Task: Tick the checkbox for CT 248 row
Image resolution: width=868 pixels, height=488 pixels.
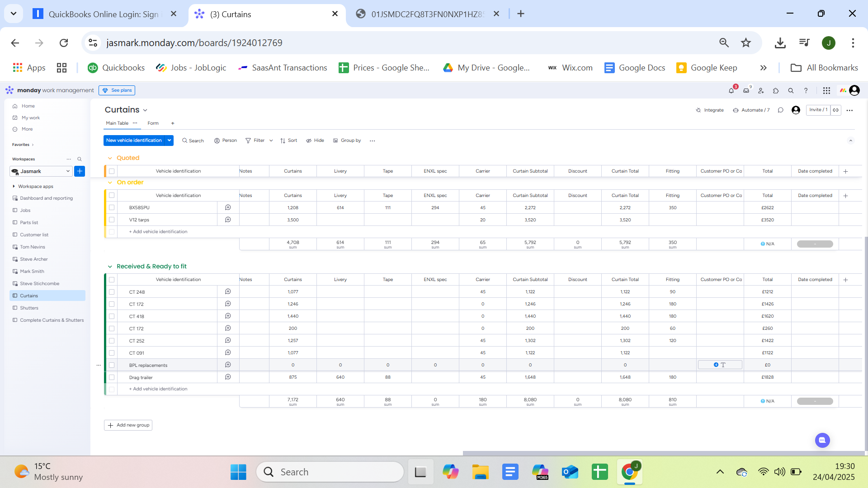Action: (112, 292)
